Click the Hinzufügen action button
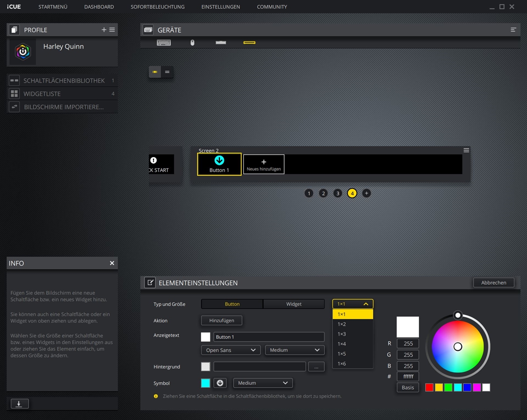The width and height of the screenshot is (527, 420). pyautogui.click(x=221, y=321)
